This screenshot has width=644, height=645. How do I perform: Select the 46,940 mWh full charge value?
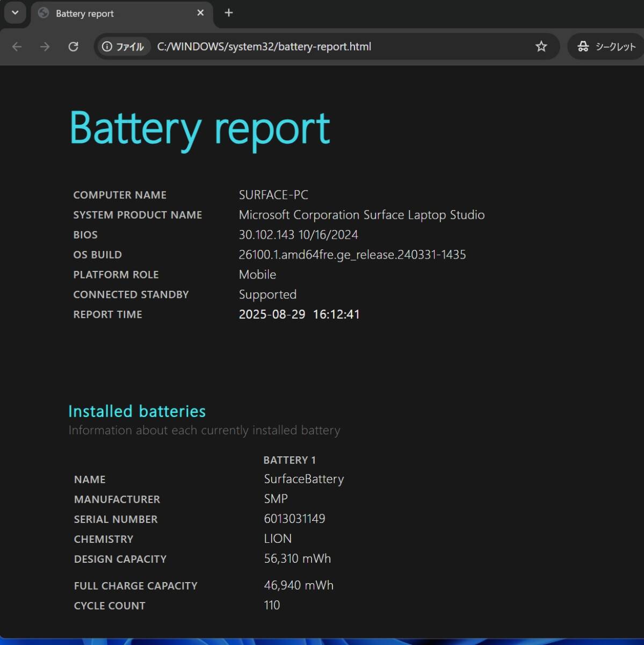point(299,585)
